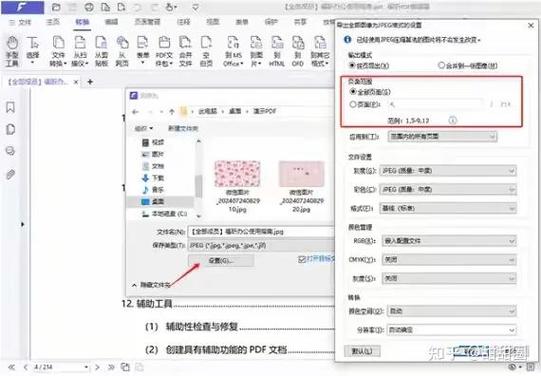Select the Hand tool (手型工具)
Screen dimensions: 541x376
[x=12, y=51]
